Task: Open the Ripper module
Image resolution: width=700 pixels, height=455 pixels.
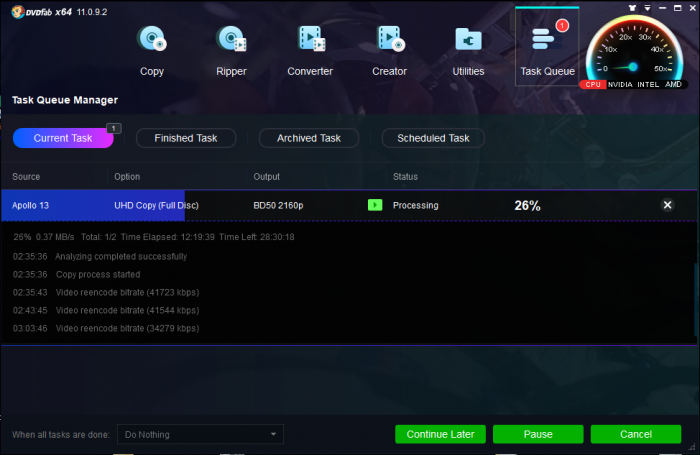Action: tap(231, 50)
